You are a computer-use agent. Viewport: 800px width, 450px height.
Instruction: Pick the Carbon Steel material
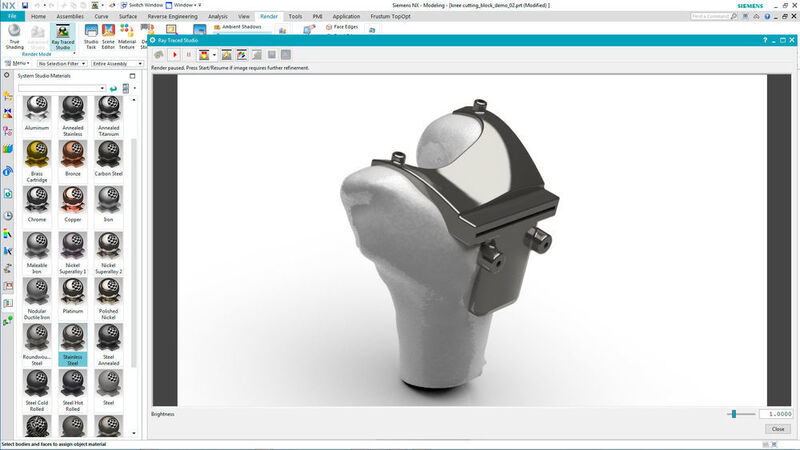tap(108, 159)
